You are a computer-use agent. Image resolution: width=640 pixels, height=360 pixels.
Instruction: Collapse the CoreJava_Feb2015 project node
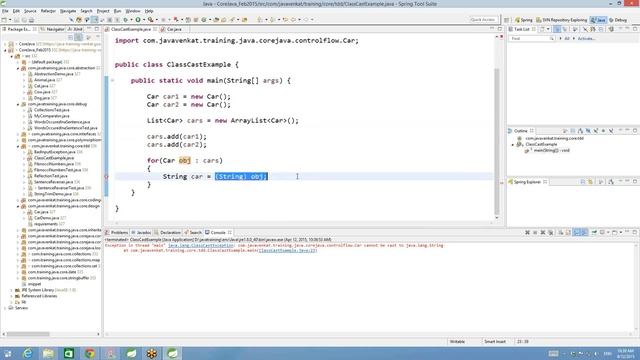point(5,50)
